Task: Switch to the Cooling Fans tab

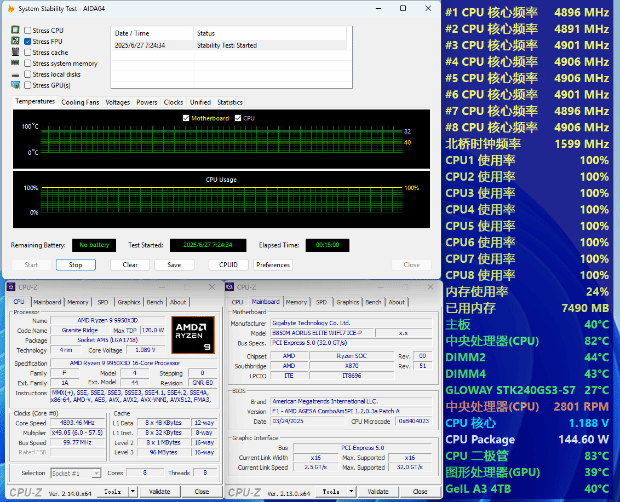Action: 80,102
